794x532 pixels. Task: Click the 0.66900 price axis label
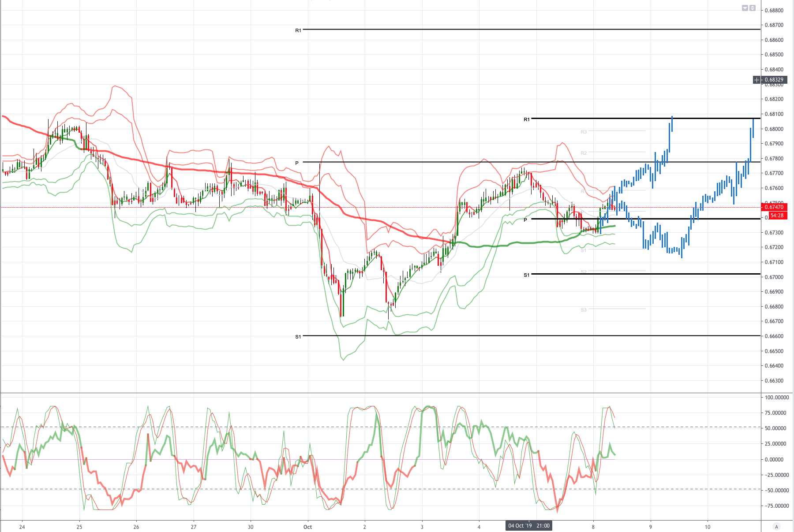(x=774, y=292)
